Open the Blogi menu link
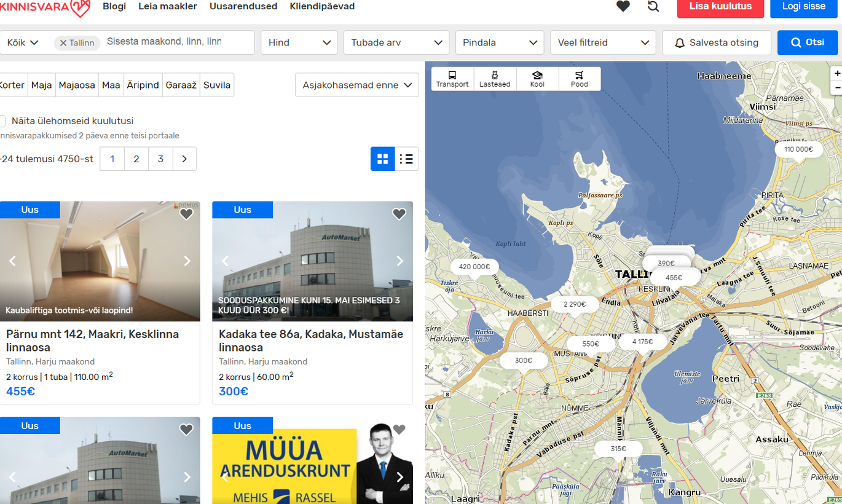 pos(114,6)
